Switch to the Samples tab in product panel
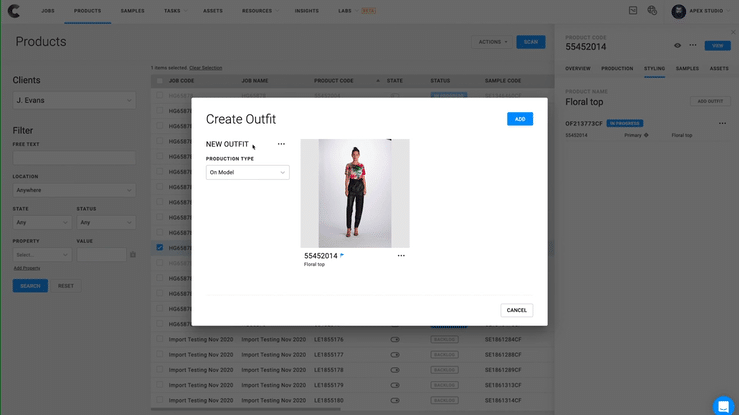 (687, 68)
